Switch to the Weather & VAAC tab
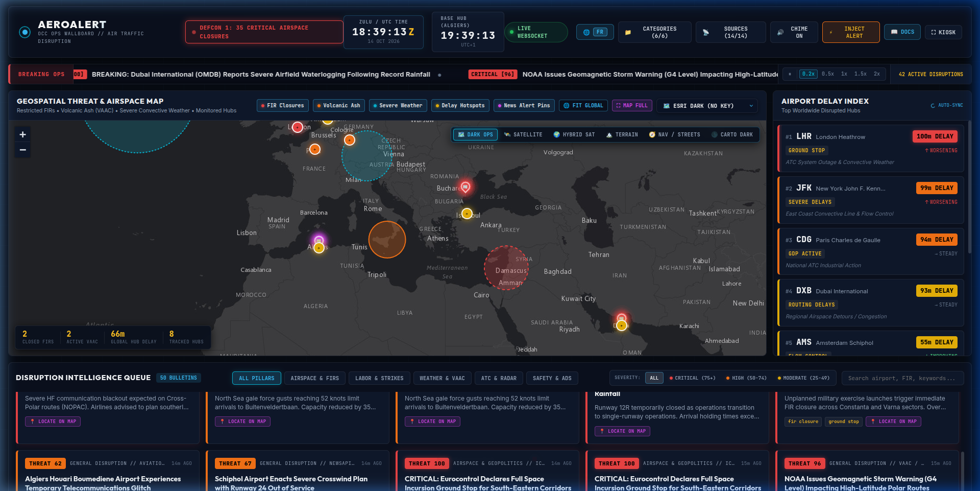The image size is (980, 491). pyautogui.click(x=442, y=378)
